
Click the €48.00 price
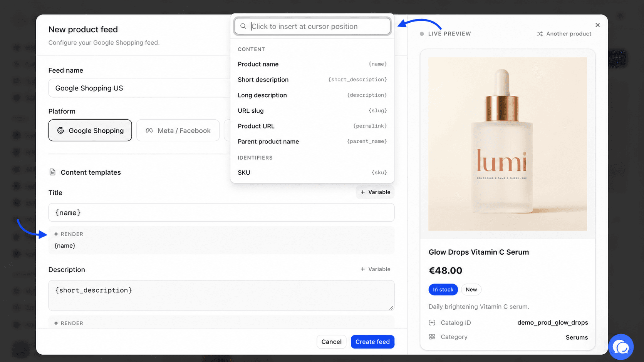coord(445,270)
